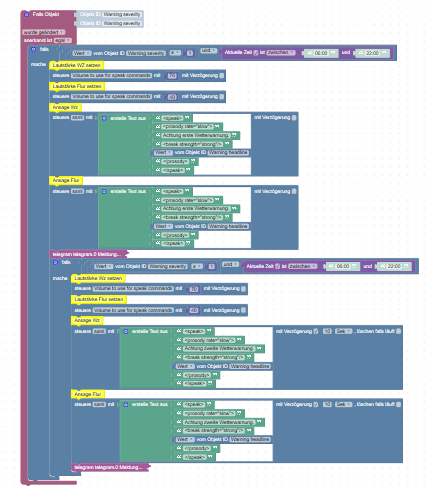Image resolution: width=430 pixels, height=492 pixels.
Task: Expand the first collapsed telegram.0 Meldung block
Action: [x=89, y=254]
